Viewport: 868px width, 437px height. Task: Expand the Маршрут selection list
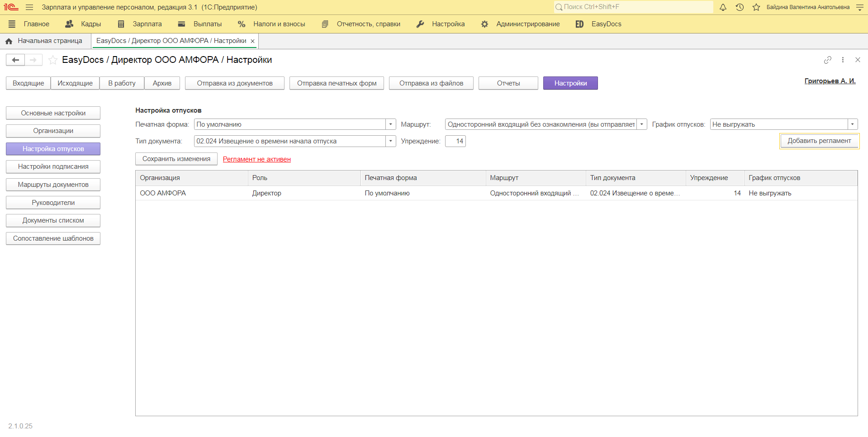[x=642, y=124]
